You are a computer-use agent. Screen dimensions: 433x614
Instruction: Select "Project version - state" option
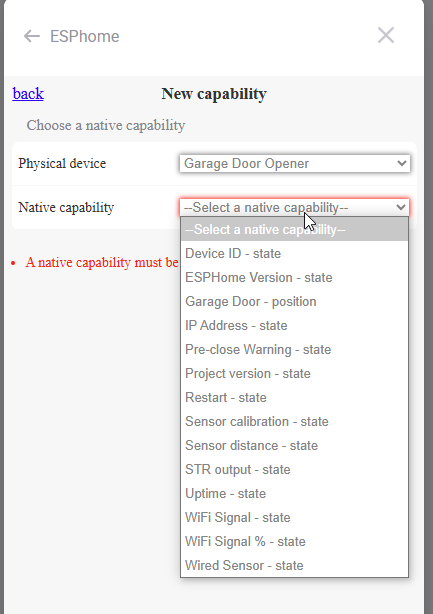pos(294,373)
